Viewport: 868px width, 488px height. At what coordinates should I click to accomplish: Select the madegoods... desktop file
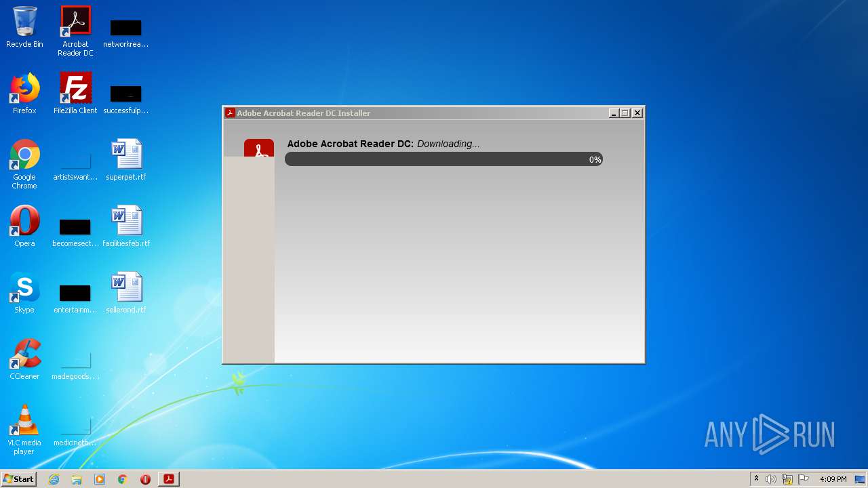click(75, 365)
